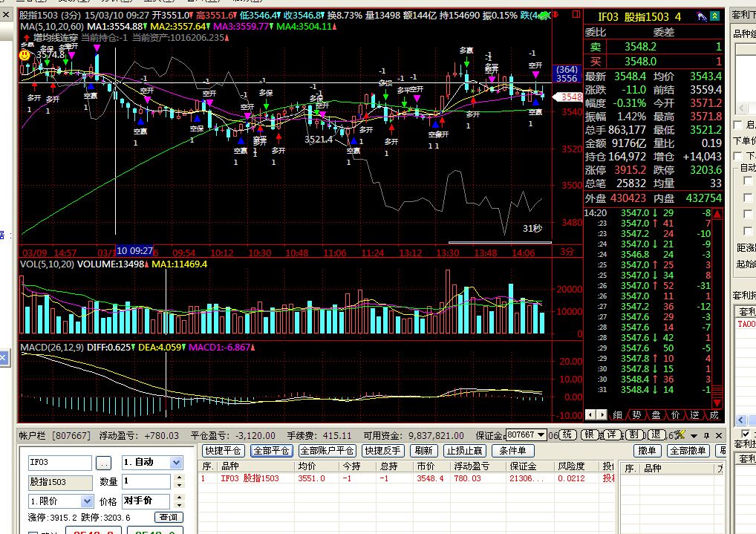Click the IF03 contract code input field
This screenshot has width=756, height=534.
click(x=60, y=463)
